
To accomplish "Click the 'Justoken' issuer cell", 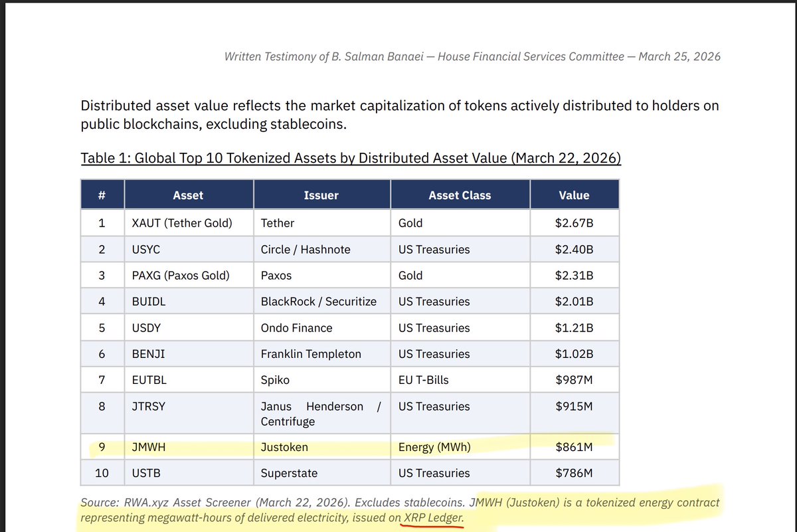I will (x=321, y=448).
